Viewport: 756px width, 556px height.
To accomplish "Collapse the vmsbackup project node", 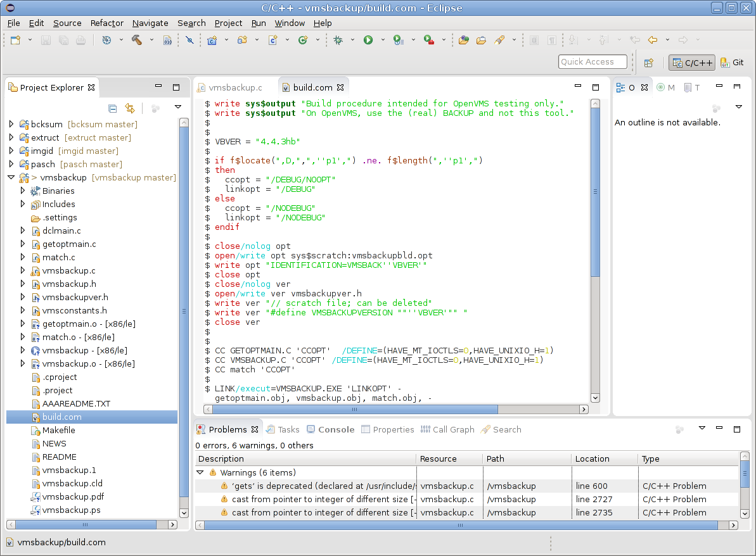I will click(11, 177).
